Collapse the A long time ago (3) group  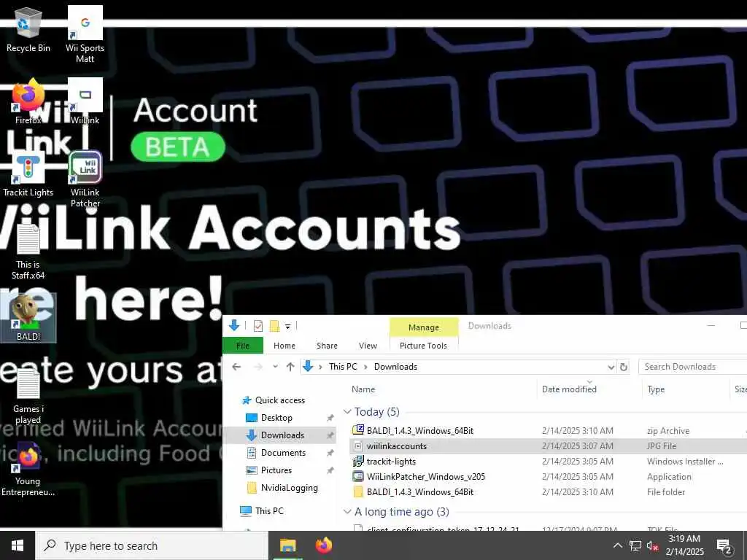[x=347, y=512]
